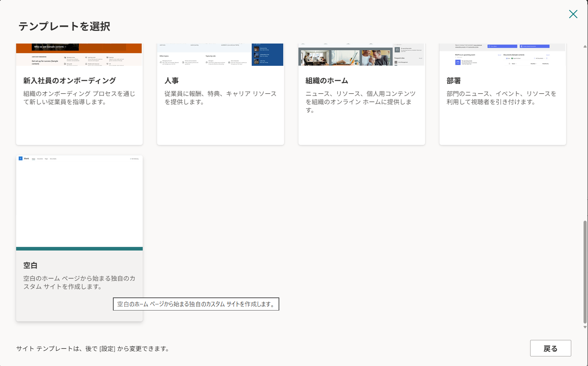
Task: Pick the 組織のホーム template card
Action: coord(361,94)
